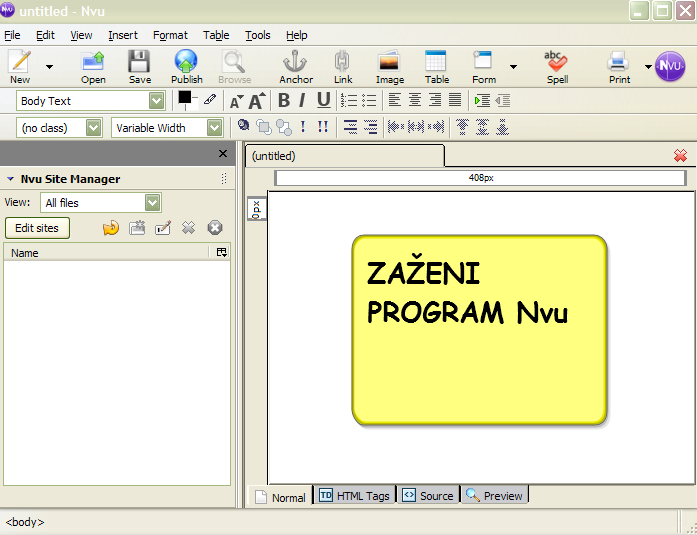Screen dimensions: 697x535
Task: Click the Edit sites button
Action: click(37, 228)
